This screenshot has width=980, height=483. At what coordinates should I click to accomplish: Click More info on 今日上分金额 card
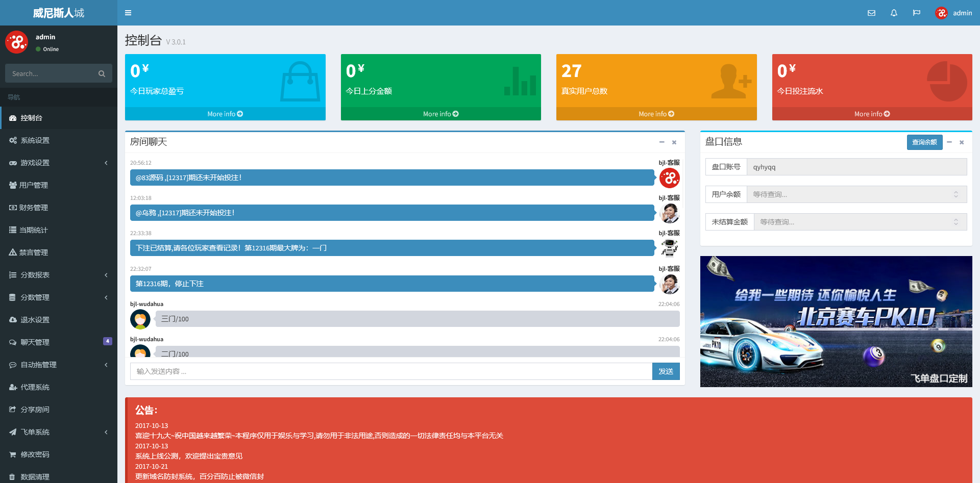440,114
